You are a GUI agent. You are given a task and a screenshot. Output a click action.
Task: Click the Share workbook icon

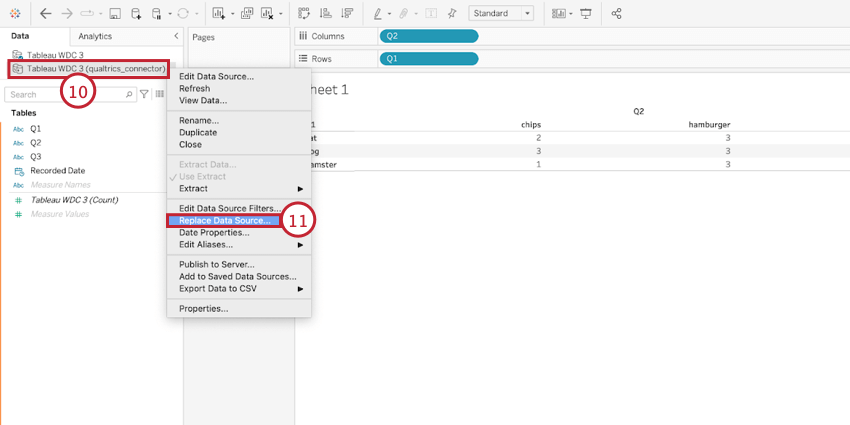click(616, 14)
